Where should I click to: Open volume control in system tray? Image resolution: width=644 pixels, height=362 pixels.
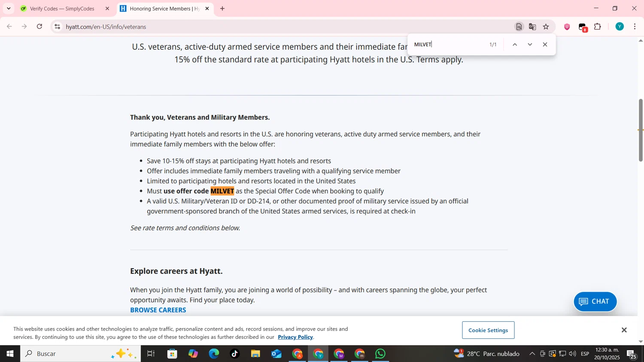pos(573,354)
